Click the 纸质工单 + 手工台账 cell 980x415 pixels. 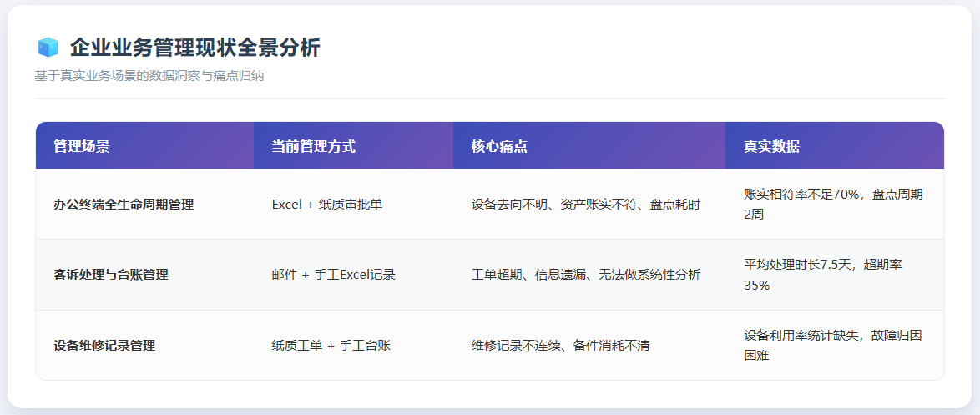tap(354, 346)
